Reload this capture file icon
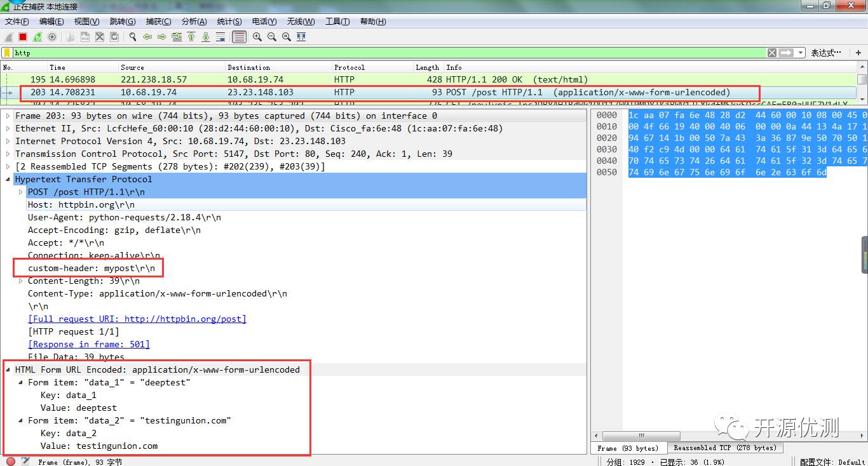The height and width of the screenshot is (466, 868). click(114, 37)
